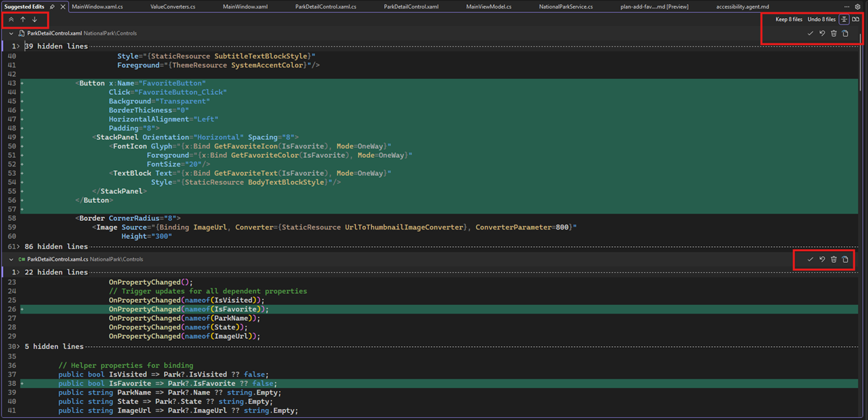Screen dimensions: 868x420
Task: Jump to previous change with the up arrow icon
Action: pos(22,20)
